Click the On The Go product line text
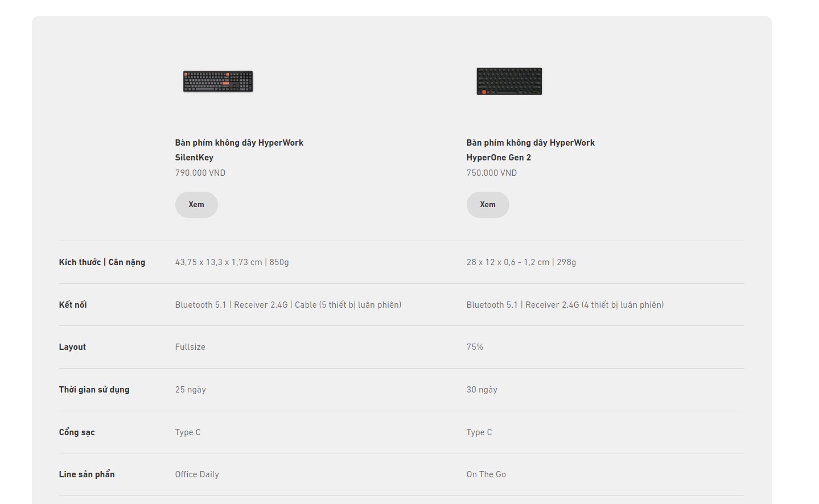Screen dimensions: 819x504 point(486,474)
